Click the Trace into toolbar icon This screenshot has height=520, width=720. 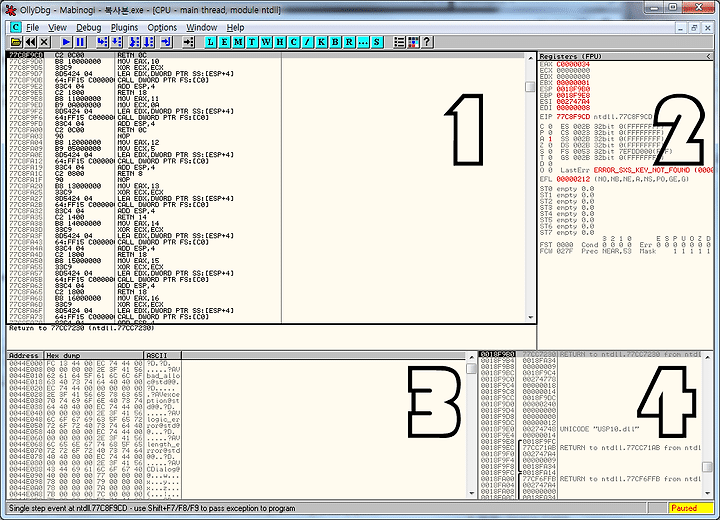[x=134, y=42]
